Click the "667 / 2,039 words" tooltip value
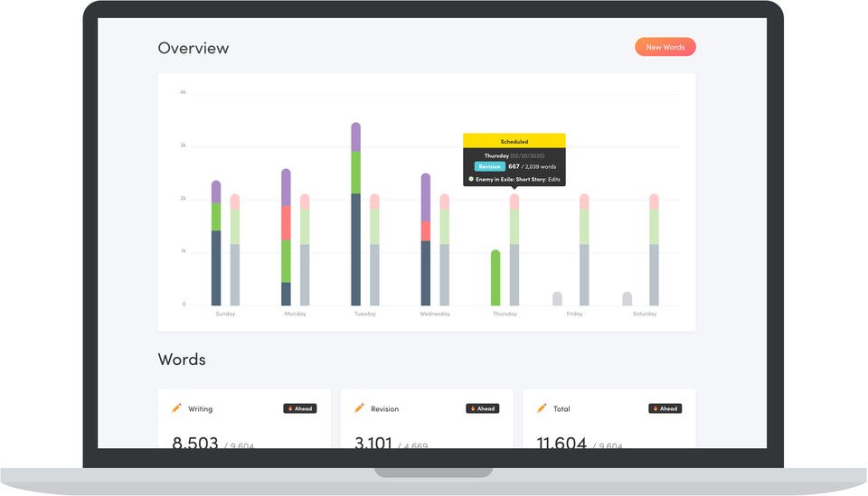The height and width of the screenshot is (496, 868). click(532, 166)
